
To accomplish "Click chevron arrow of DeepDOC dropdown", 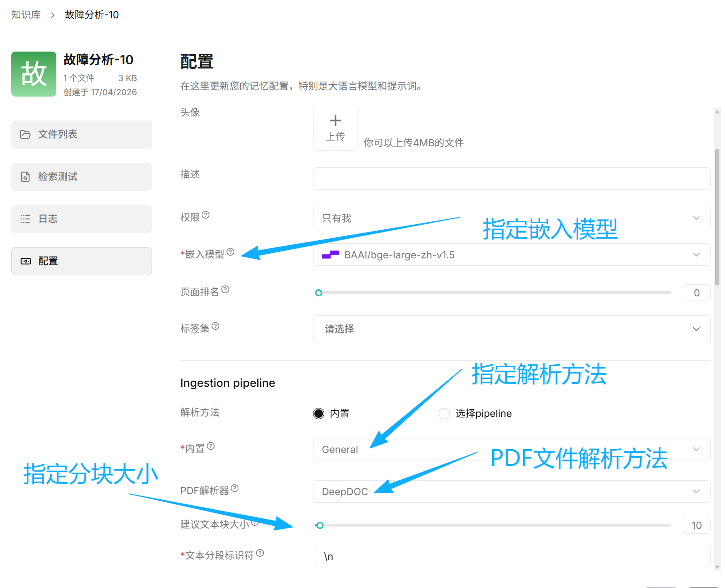I will point(696,491).
